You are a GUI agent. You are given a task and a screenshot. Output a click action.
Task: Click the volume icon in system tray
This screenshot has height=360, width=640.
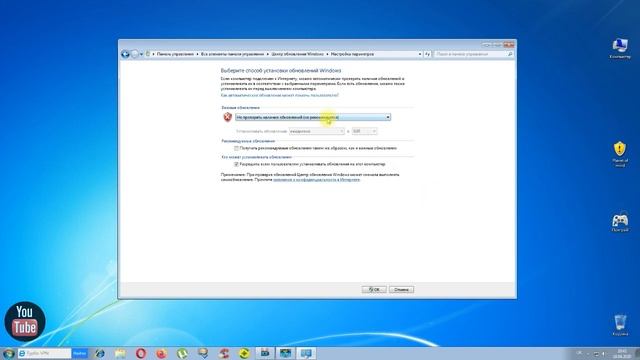pyautogui.click(x=604, y=353)
